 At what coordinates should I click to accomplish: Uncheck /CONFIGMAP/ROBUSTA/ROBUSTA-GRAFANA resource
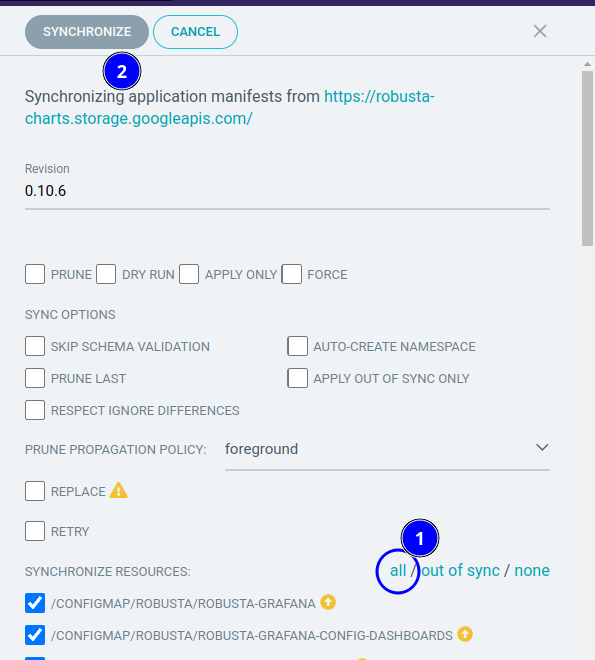coord(35,603)
